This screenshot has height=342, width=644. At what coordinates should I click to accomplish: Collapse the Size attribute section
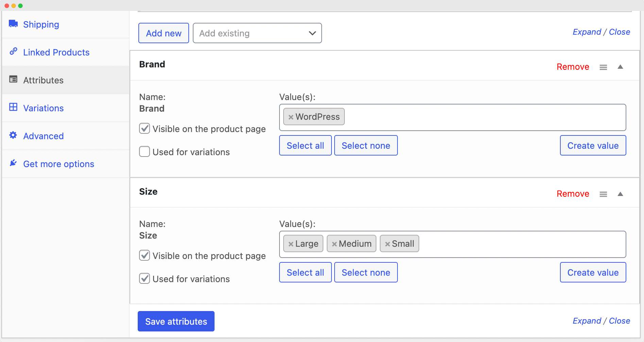coord(621,194)
